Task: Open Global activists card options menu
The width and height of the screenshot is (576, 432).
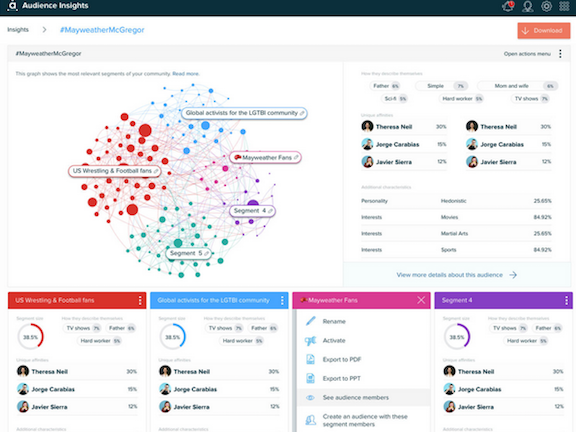Action: click(282, 300)
